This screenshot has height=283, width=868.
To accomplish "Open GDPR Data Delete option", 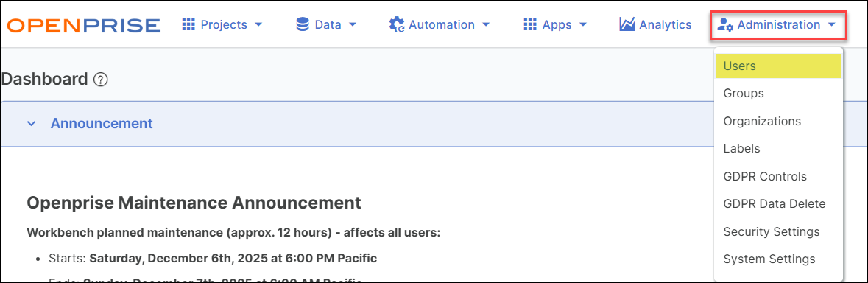I will click(x=778, y=204).
